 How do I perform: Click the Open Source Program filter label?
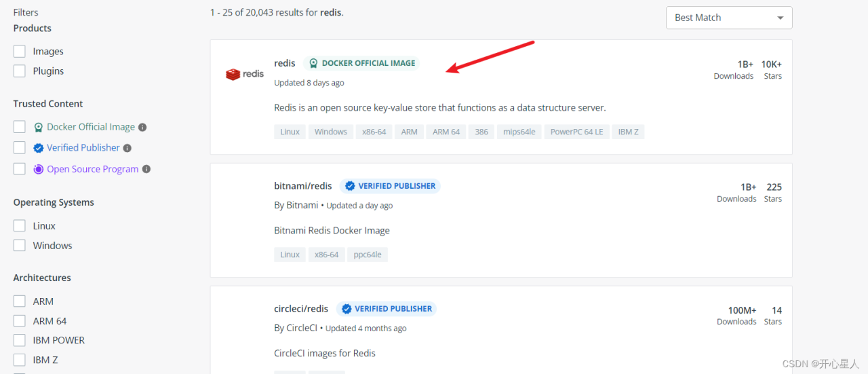pyautogui.click(x=93, y=169)
